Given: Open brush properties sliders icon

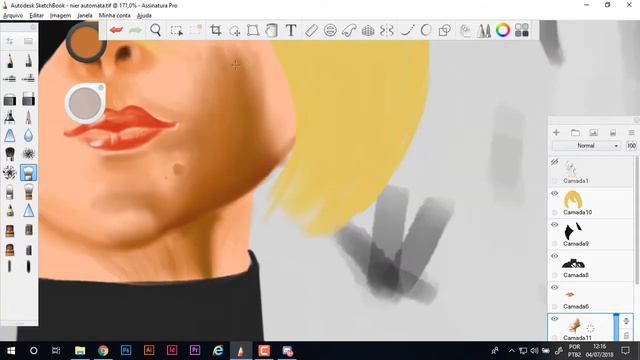Looking at the screenshot, I should tap(10, 41).
